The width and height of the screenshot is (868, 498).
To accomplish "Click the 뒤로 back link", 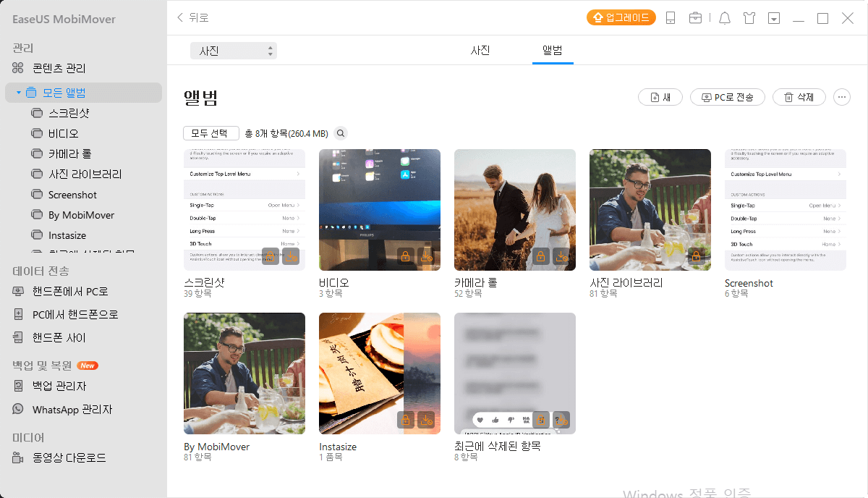I will click(192, 17).
